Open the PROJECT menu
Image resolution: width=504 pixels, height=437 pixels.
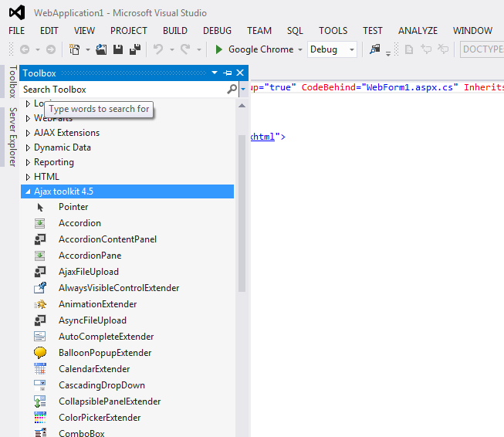click(x=129, y=31)
